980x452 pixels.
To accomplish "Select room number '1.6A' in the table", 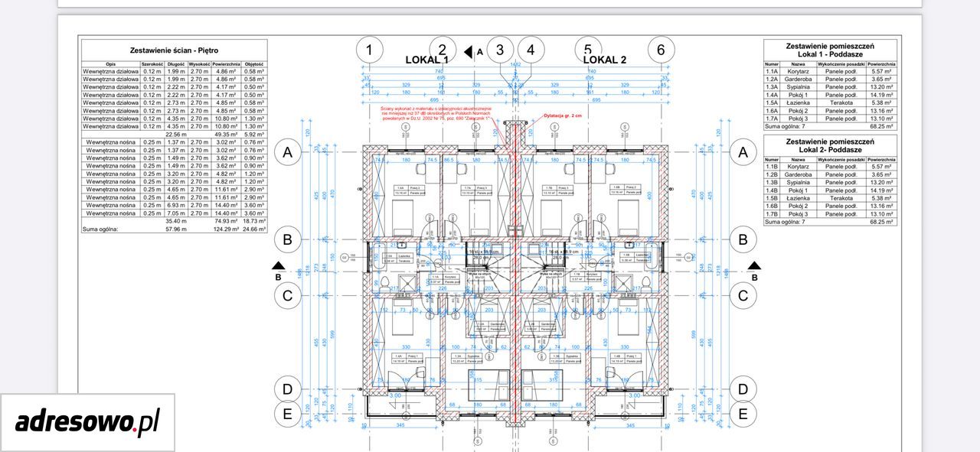I will tap(772, 111).
